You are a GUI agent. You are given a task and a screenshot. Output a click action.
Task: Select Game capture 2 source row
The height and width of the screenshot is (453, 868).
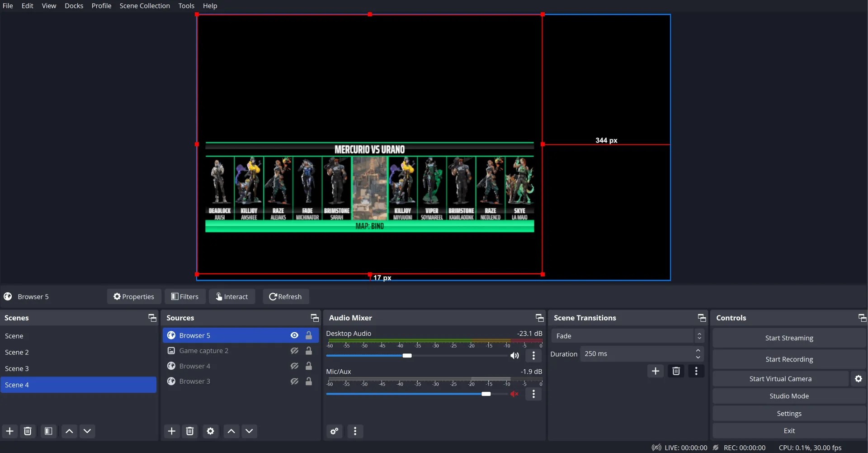click(x=241, y=351)
